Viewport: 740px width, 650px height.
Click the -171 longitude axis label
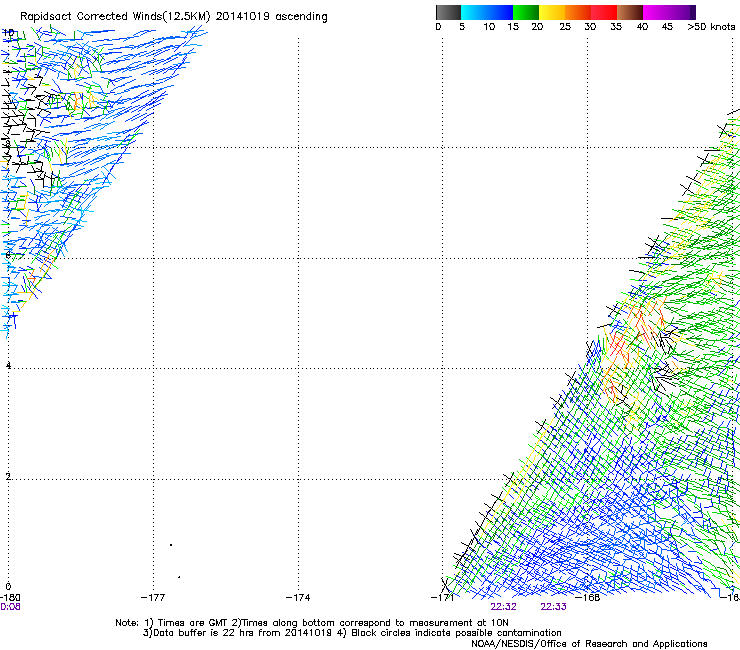442,598
